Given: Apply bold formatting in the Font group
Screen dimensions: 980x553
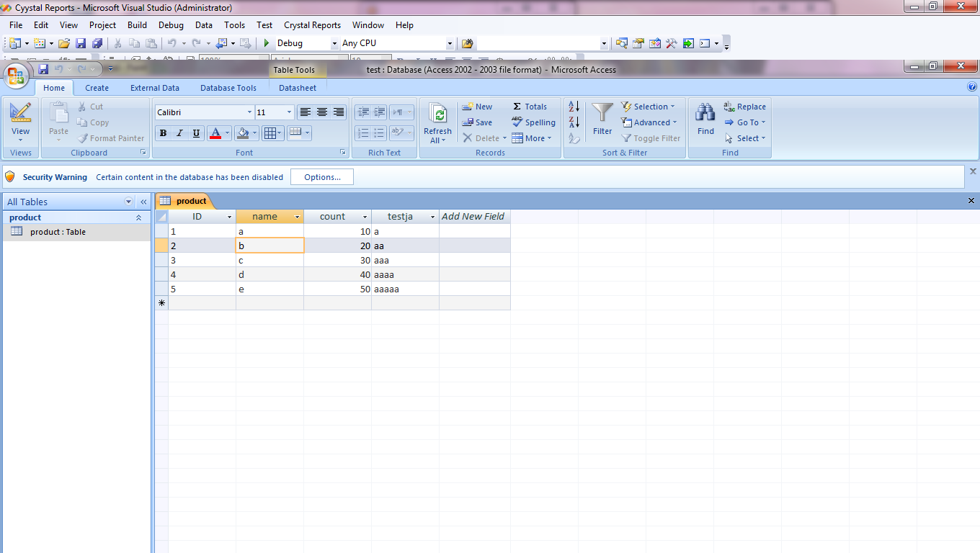Looking at the screenshot, I should tap(163, 133).
